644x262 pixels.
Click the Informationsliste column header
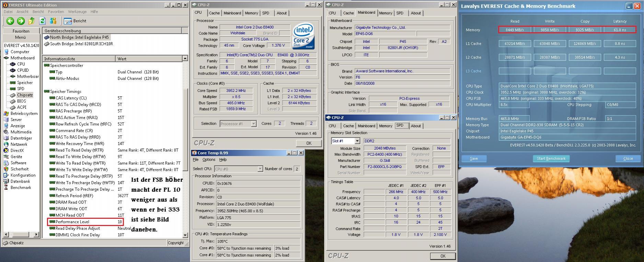(x=79, y=59)
